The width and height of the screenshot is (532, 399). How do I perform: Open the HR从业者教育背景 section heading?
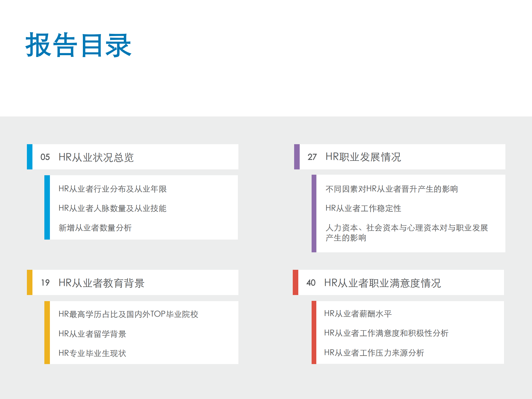point(102,283)
